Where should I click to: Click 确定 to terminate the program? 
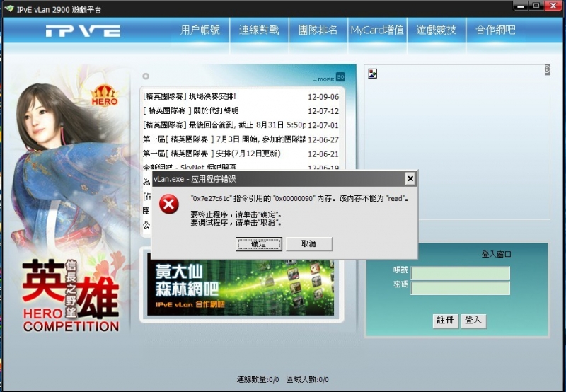click(259, 244)
